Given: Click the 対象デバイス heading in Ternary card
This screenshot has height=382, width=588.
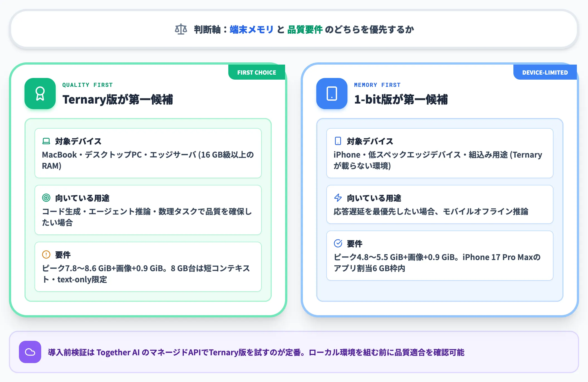Looking at the screenshot, I should [78, 141].
